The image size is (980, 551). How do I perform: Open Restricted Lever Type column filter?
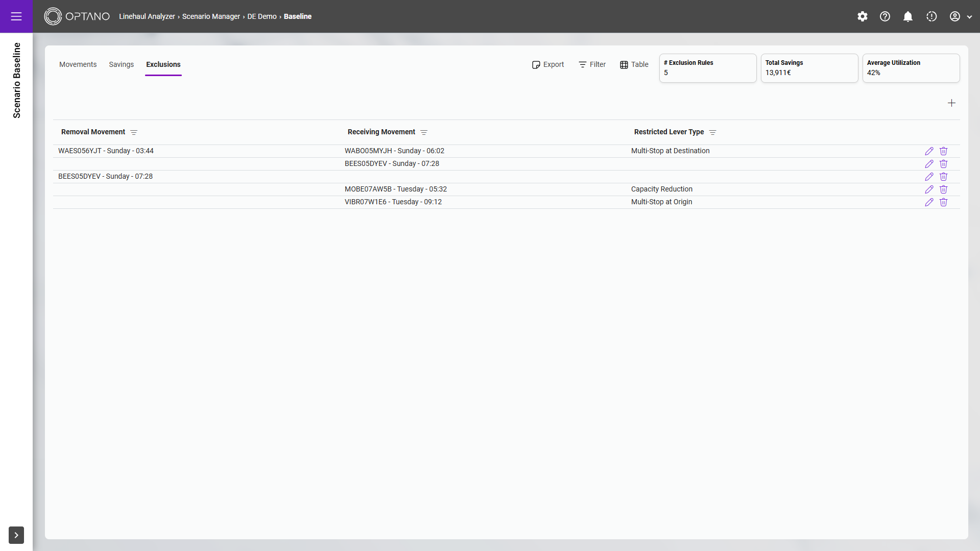point(712,132)
